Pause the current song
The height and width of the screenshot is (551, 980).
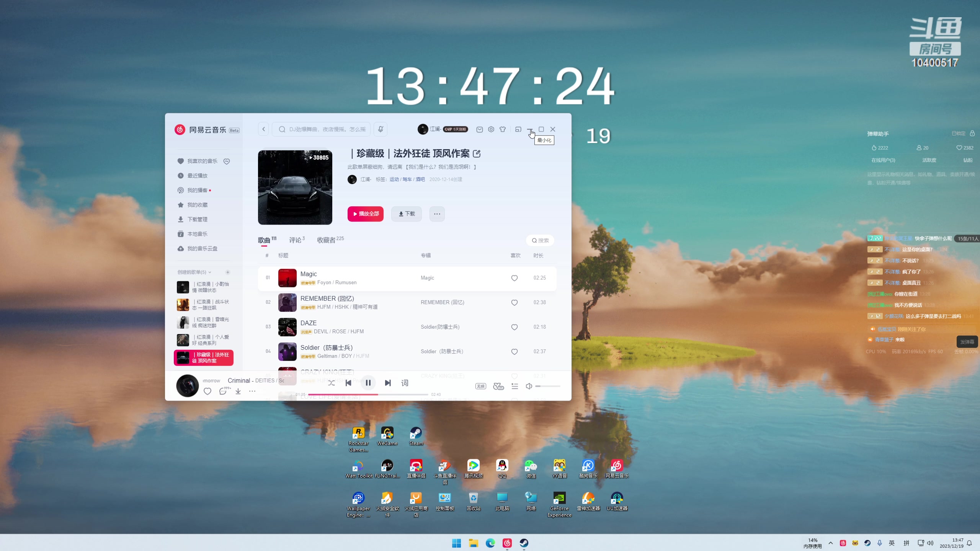(x=368, y=383)
